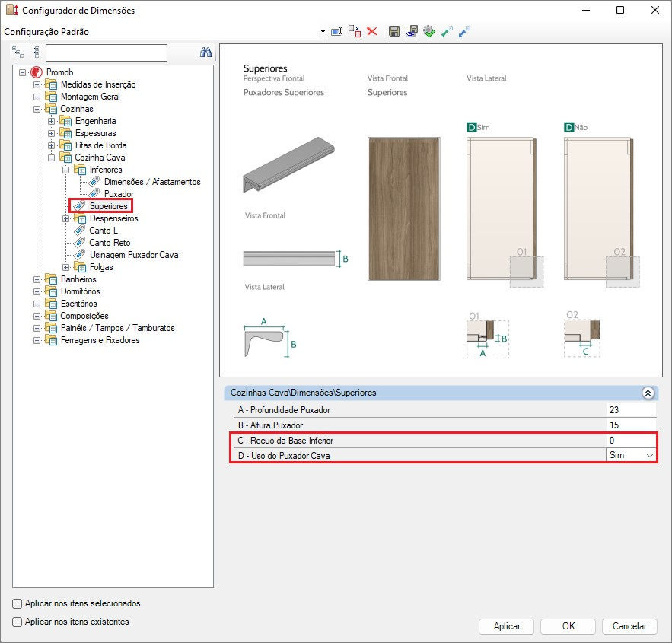Click the green arrow export icon
672x643 pixels.
click(x=447, y=31)
